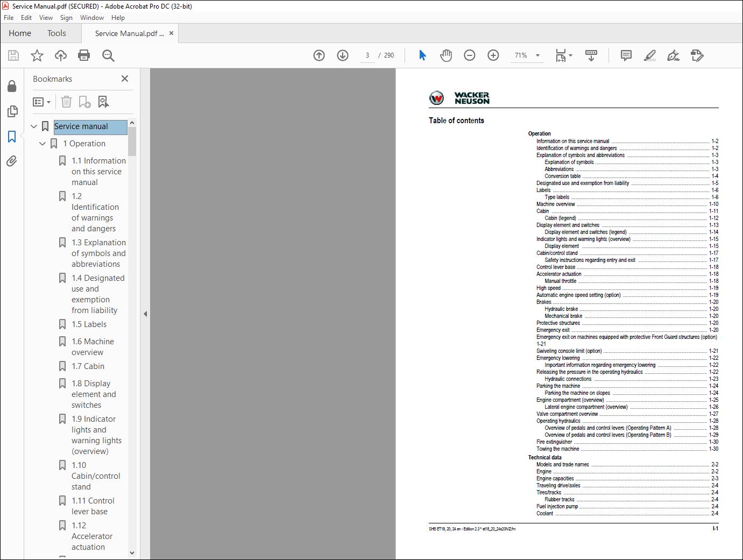
Task: Collapse the 1 Operation bookmark
Action: tap(43, 144)
